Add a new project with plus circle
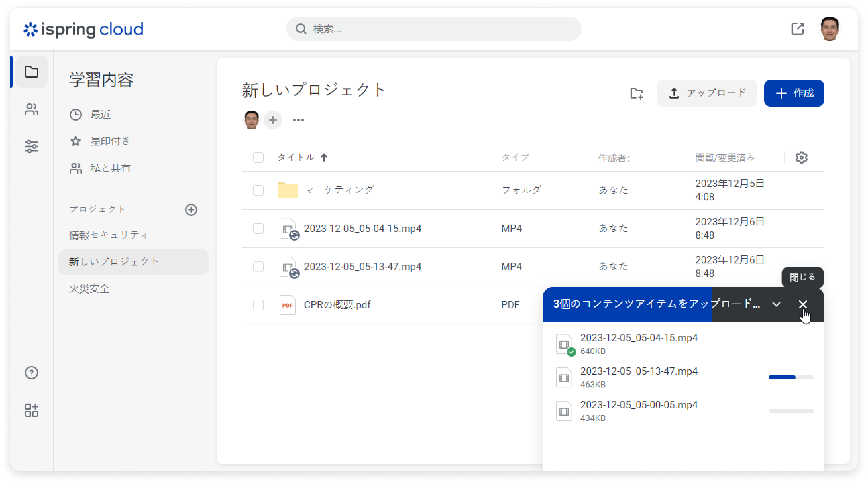The width and height of the screenshot is (868, 484). (191, 210)
